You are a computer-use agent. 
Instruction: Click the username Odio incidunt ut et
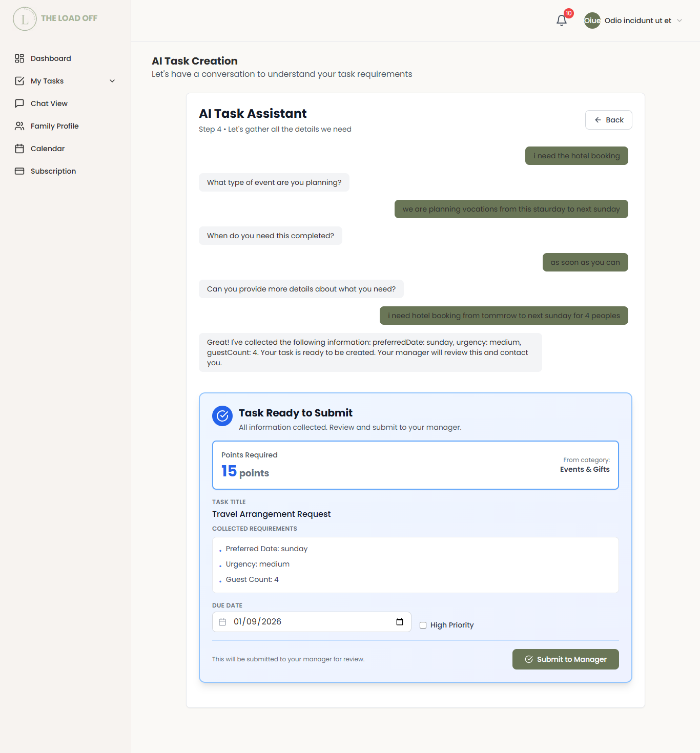(x=638, y=20)
